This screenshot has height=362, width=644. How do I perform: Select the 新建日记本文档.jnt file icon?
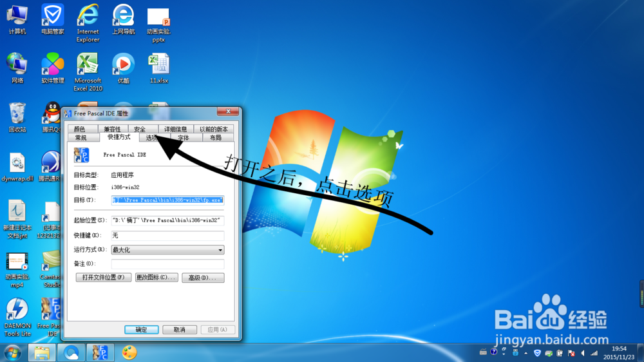click(17, 219)
